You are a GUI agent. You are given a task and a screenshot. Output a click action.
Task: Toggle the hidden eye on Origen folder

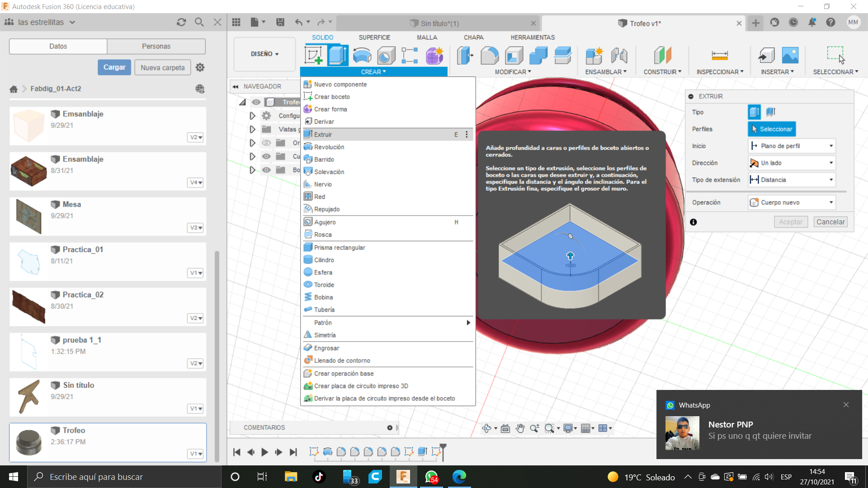(x=266, y=143)
